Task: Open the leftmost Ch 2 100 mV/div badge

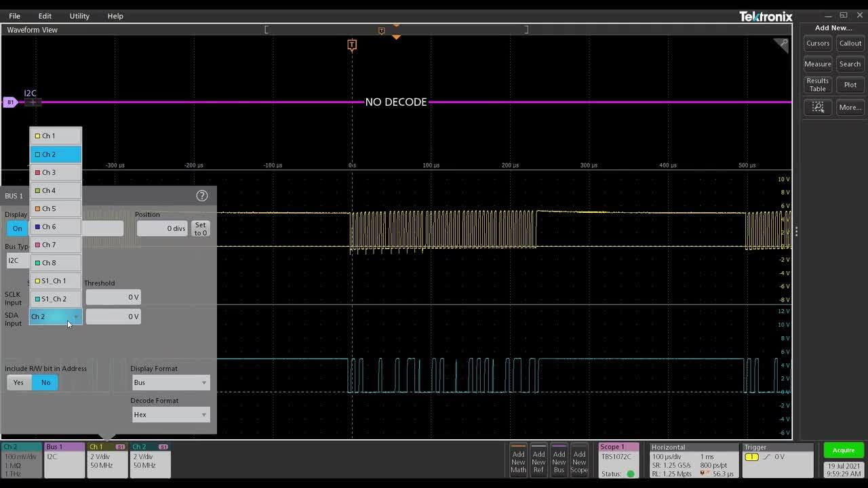Action: tap(22, 460)
